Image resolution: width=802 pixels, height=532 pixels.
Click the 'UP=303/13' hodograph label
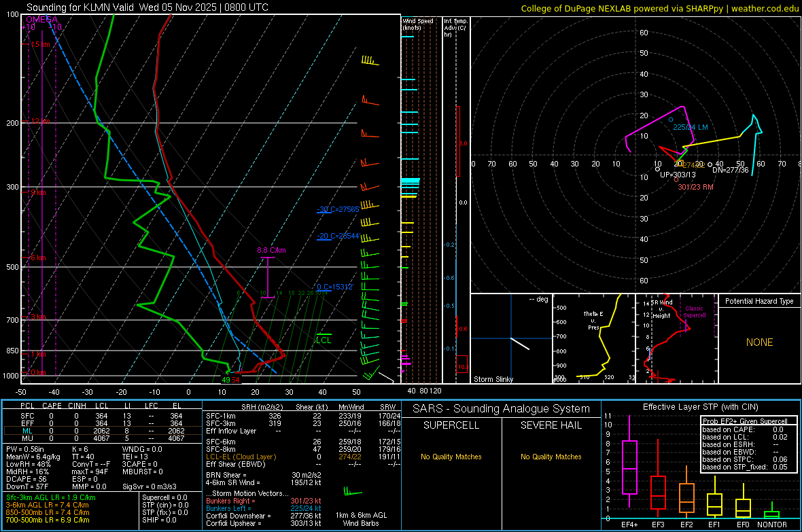pyautogui.click(x=678, y=175)
